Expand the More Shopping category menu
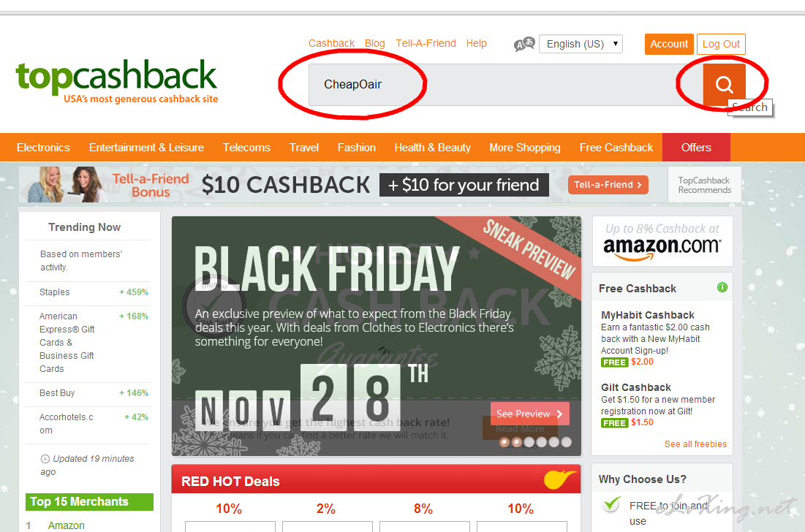Image resolution: width=805 pixels, height=532 pixels. click(525, 148)
